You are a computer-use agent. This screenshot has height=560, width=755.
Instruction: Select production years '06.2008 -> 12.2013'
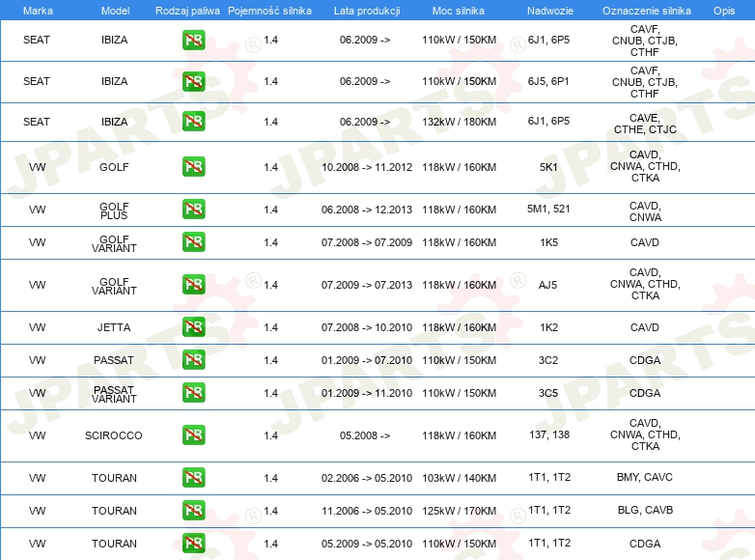point(367,210)
